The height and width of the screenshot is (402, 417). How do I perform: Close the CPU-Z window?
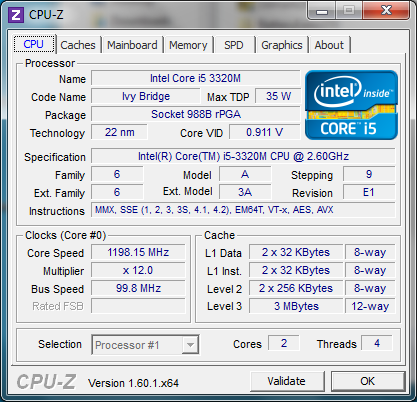[x=386, y=11]
